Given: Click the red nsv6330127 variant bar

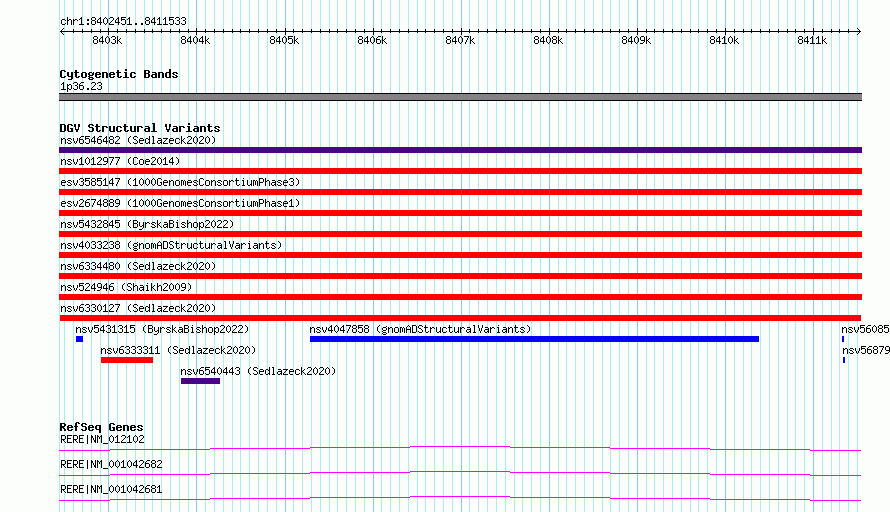Looking at the screenshot, I should point(460,318).
